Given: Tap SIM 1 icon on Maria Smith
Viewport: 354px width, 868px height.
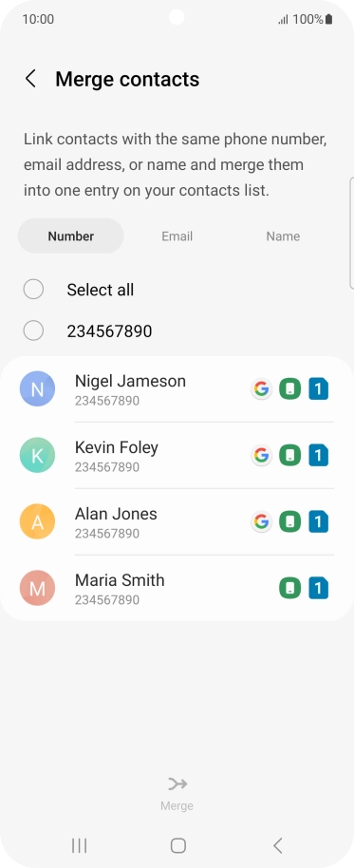Looking at the screenshot, I should 319,589.
